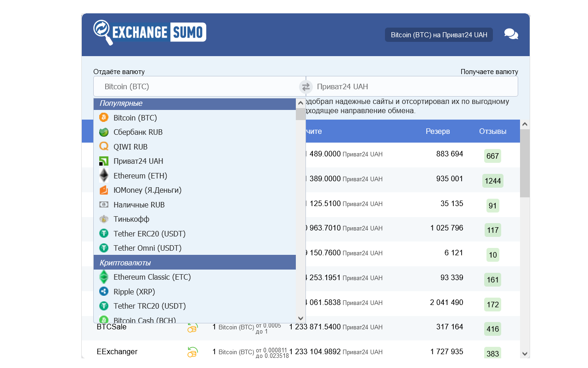Select Тинькофф in the list
This screenshot has height=368, width=588.
pyautogui.click(x=195, y=219)
